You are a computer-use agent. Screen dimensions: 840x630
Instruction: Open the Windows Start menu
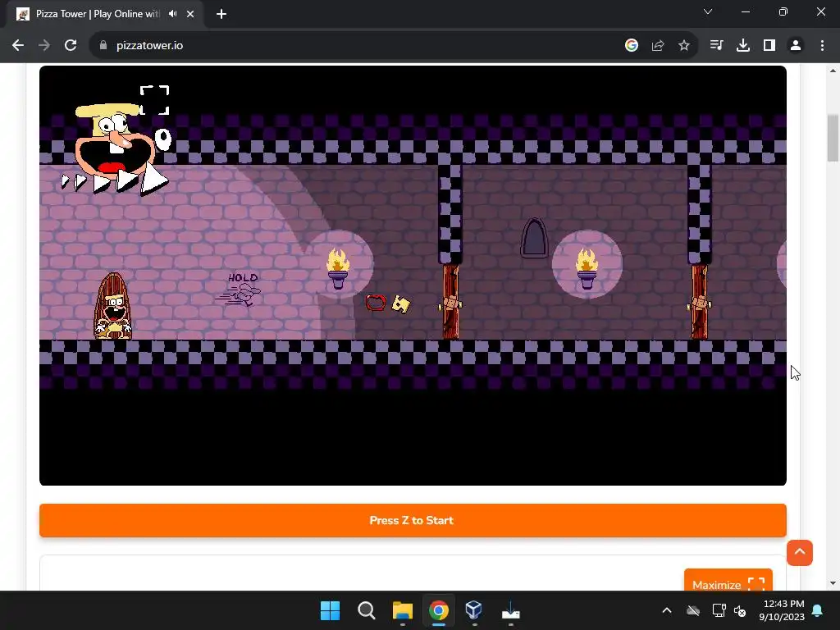click(330, 610)
